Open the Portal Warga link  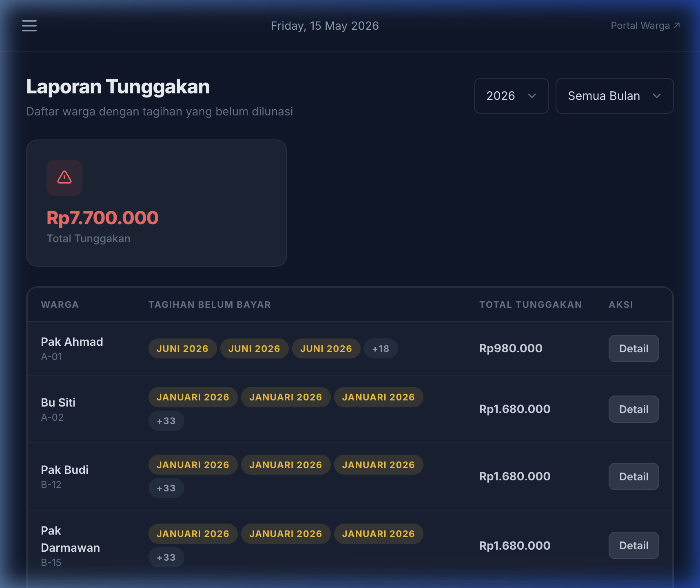[x=645, y=26]
